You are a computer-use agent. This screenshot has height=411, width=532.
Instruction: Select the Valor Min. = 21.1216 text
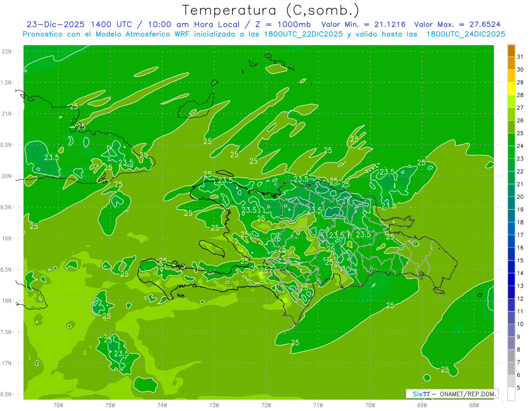363,24
